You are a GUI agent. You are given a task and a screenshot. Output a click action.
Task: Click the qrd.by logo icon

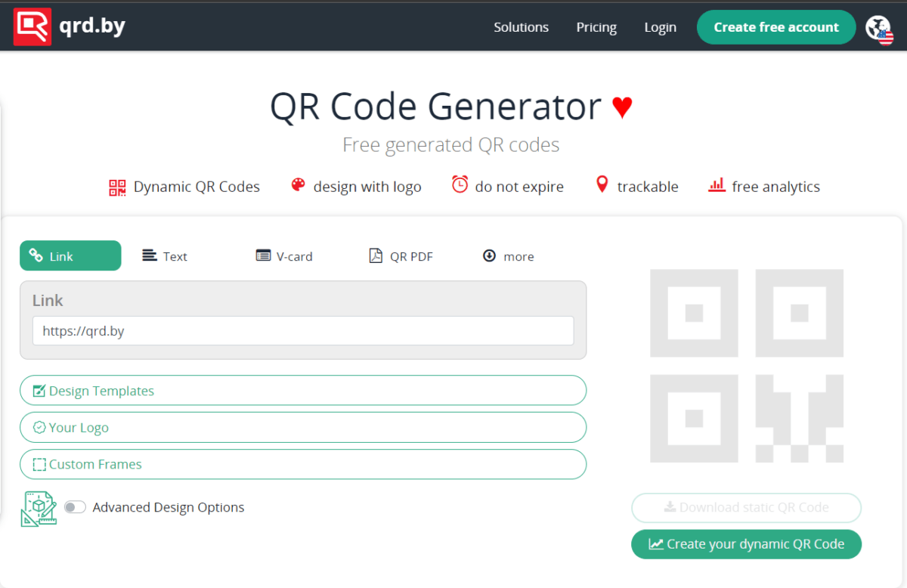click(32, 26)
